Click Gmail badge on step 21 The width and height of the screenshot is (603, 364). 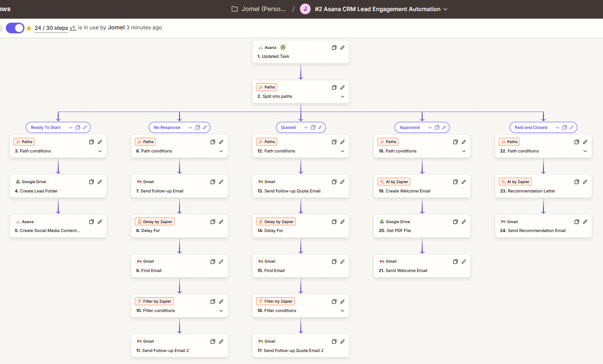(x=388, y=262)
